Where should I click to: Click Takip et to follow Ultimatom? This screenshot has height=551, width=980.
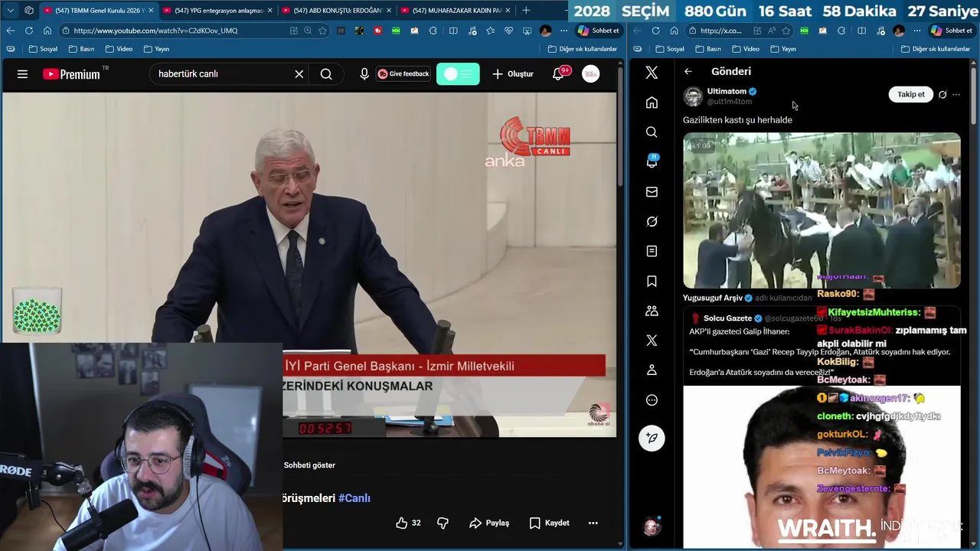[911, 94]
